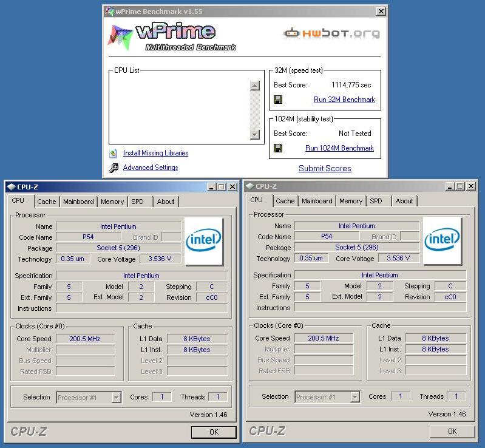Open the About tab in the left CPU-Z window

tap(166, 202)
